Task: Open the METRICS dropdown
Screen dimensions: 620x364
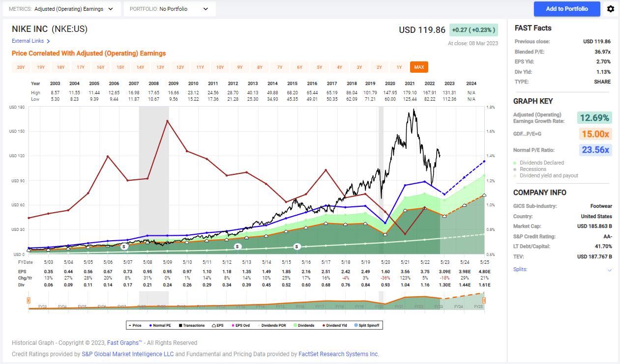Action: [x=61, y=9]
